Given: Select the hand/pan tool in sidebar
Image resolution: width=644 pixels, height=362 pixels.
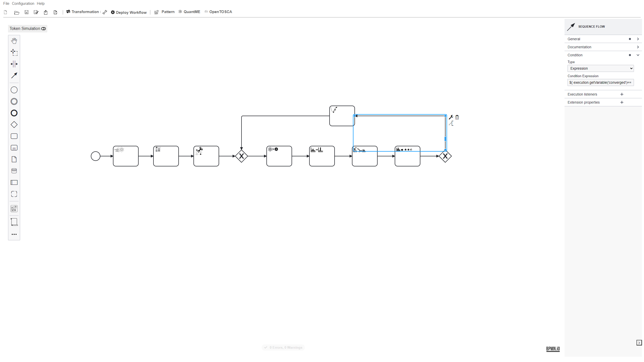Looking at the screenshot, I should [14, 40].
